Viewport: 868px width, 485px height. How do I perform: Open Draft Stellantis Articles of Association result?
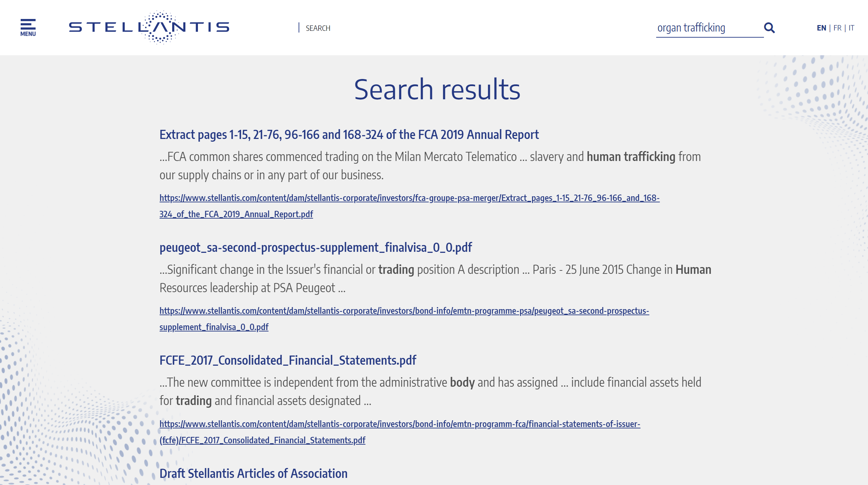253,473
